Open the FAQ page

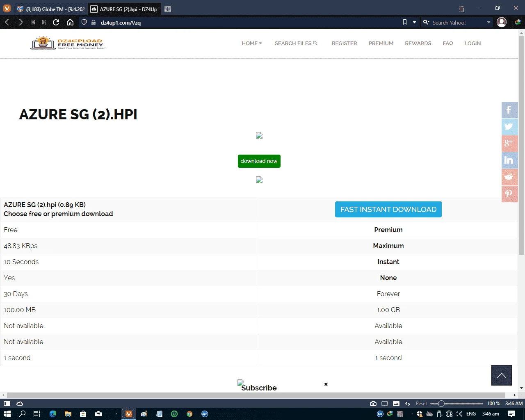click(x=448, y=43)
